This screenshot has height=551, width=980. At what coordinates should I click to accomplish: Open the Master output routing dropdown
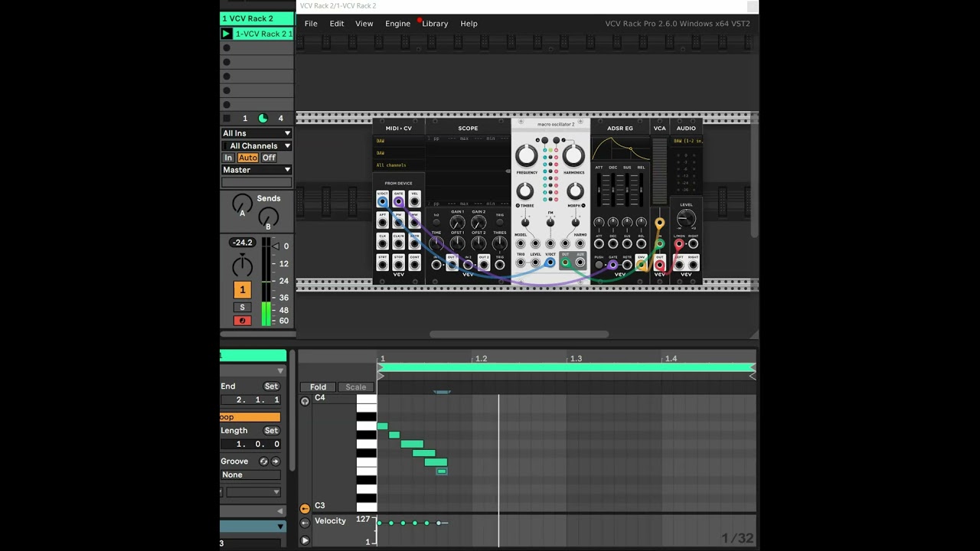pos(256,170)
